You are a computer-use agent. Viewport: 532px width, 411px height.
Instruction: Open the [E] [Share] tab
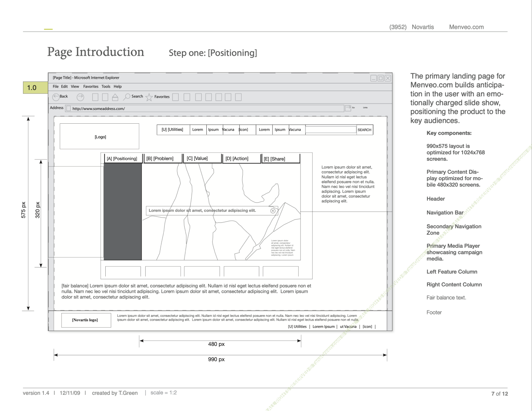pos(280,159)
